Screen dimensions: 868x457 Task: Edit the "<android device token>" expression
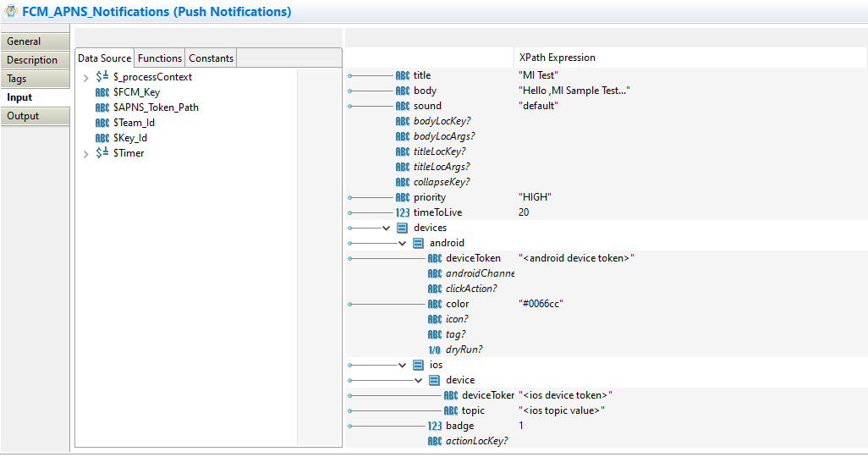pyautogui.click(x=576, y=258)
